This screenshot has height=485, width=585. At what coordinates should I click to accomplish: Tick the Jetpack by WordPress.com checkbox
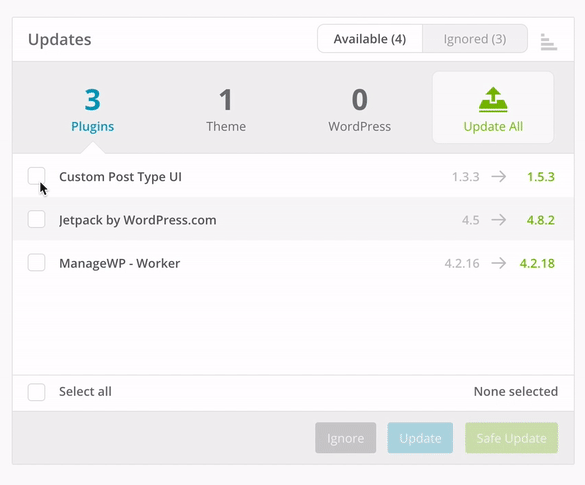click(x=37, y=219)
